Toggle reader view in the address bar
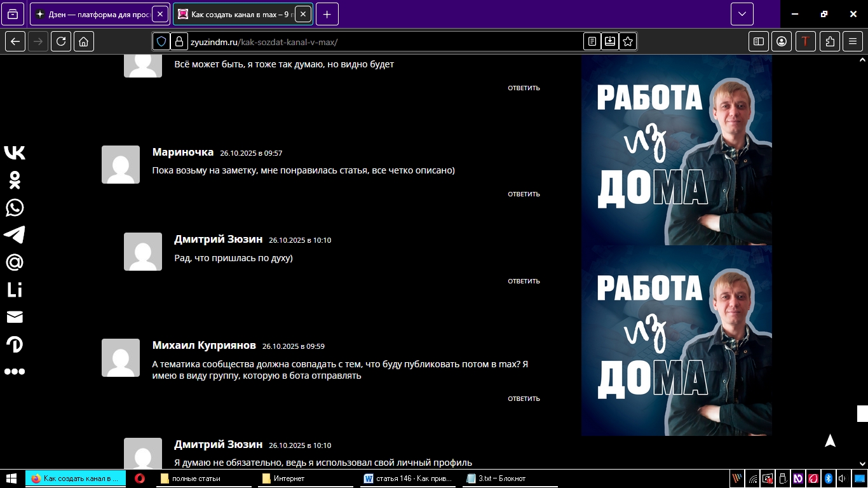This screenshot has width=868, height=488. tap(592, 41)
